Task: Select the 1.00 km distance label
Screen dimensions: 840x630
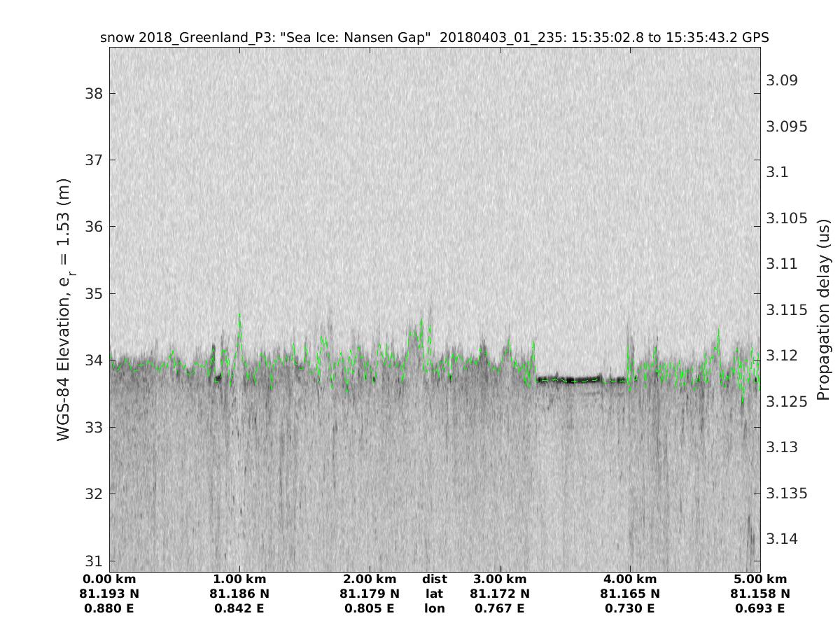Action: (x=239, y=579)
